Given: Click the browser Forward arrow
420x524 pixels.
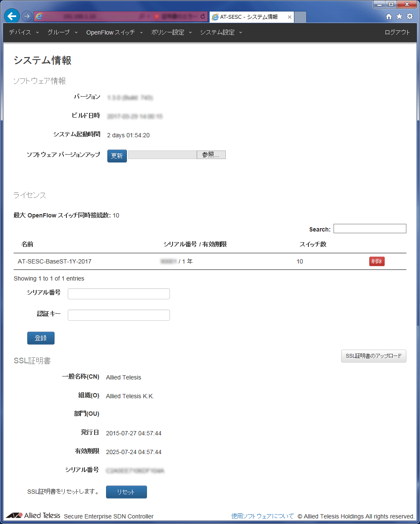Looking at the screenshot, I should click(x=27, y=17).
